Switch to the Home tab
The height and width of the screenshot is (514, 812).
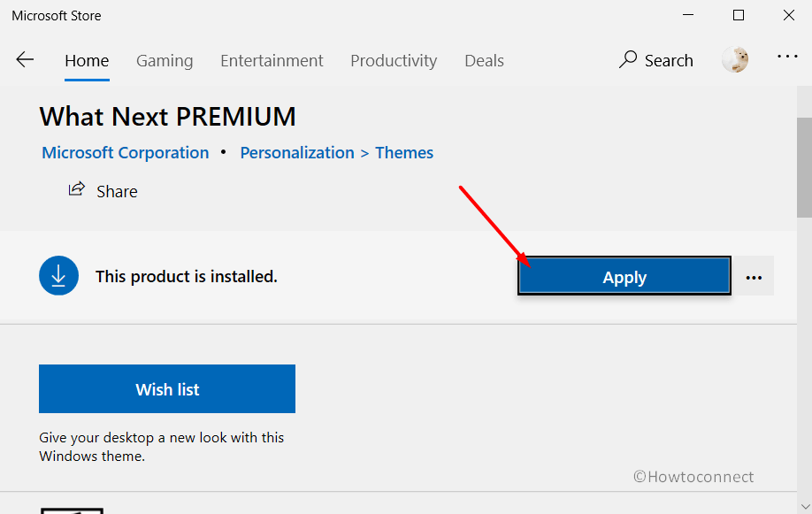point(87,61)
